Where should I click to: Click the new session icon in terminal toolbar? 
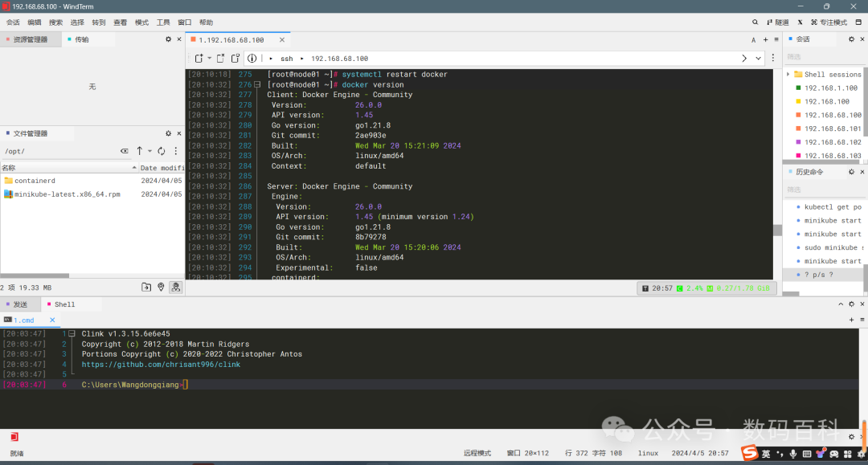199,59
